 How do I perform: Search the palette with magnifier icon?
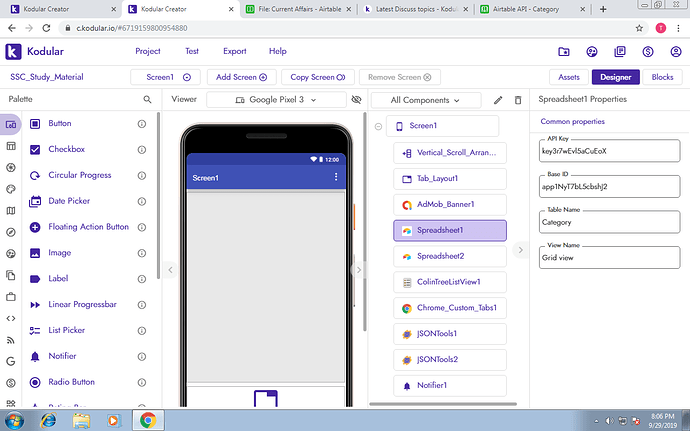point(147,99)
